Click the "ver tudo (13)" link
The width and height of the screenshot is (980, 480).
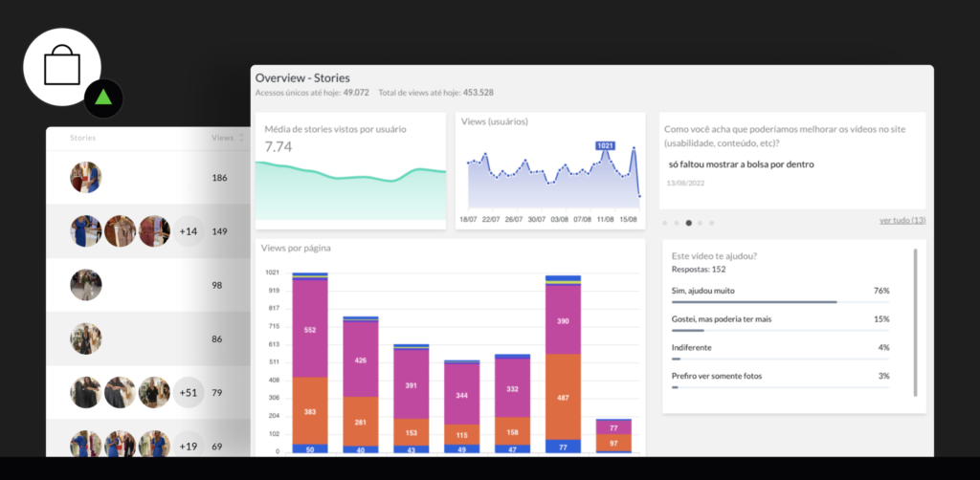coord(902,221)
